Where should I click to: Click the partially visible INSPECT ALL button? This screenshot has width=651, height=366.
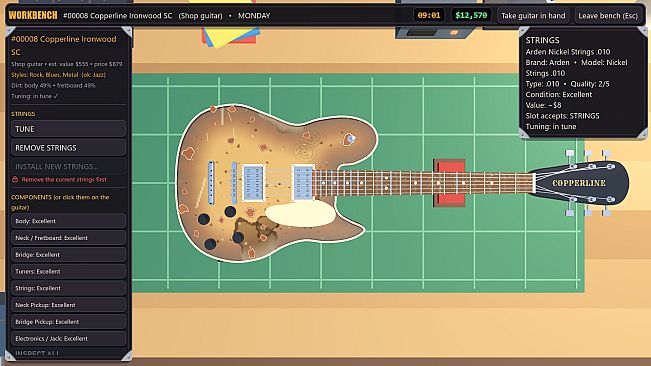pyautogui.click(x=68, y=353)
